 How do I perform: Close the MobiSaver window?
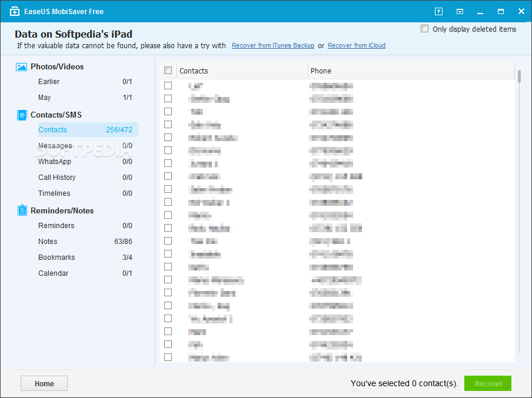521,12
